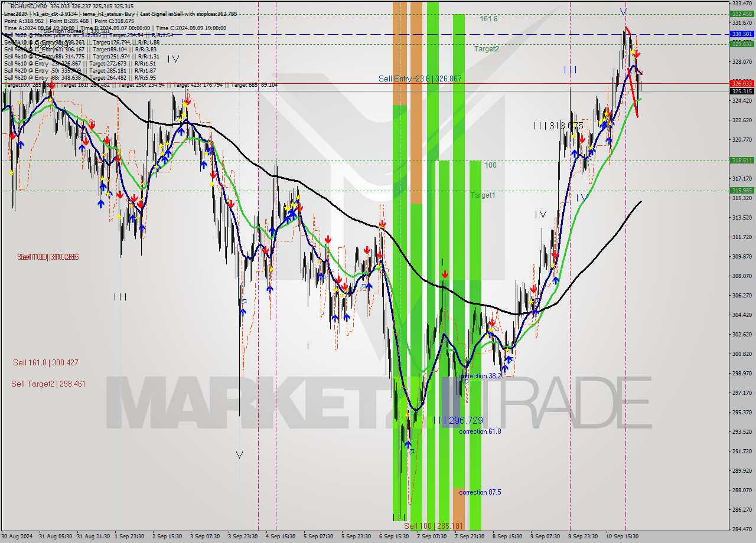Click the '30 Aug 2024' date label
The width and height of the screenshot is (756, 543).
tap(17, 537)
